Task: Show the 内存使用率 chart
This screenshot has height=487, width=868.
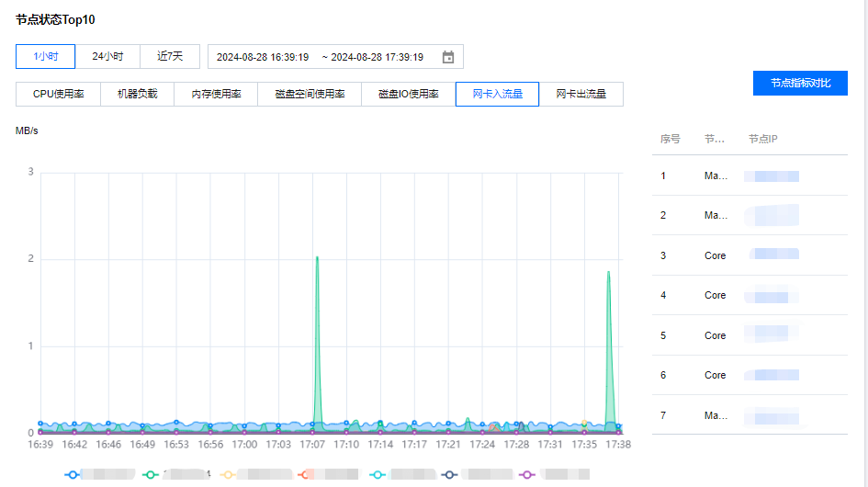Action: (216, 94)
